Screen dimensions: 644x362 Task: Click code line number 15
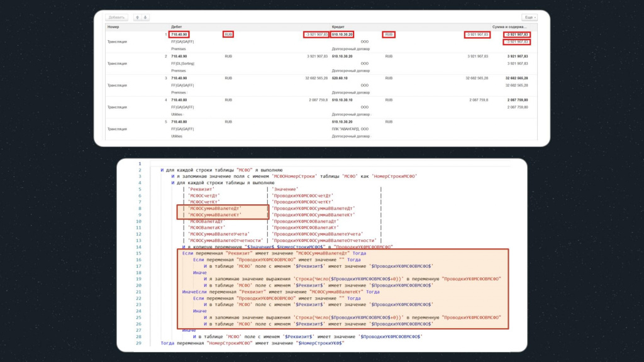pyautogui.click(x=138, y=253)
